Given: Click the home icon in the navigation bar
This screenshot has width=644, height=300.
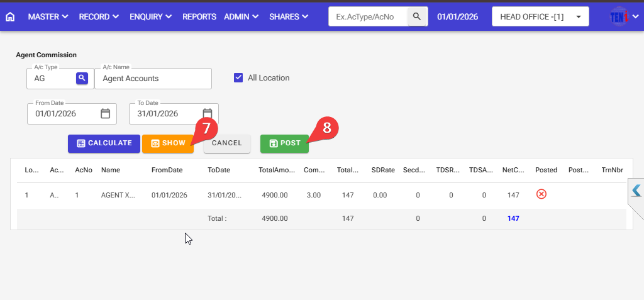Looking at the screenshot, I should pos(10,17).
